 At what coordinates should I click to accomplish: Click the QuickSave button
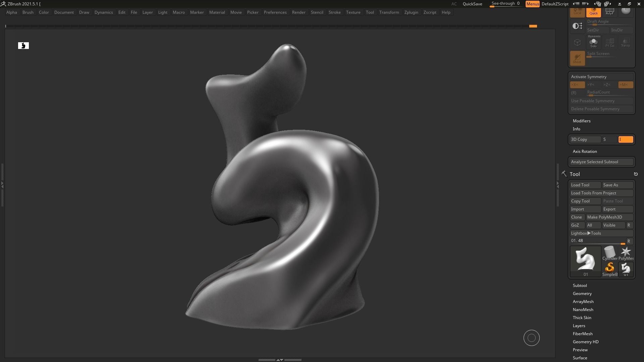point(472,4)
